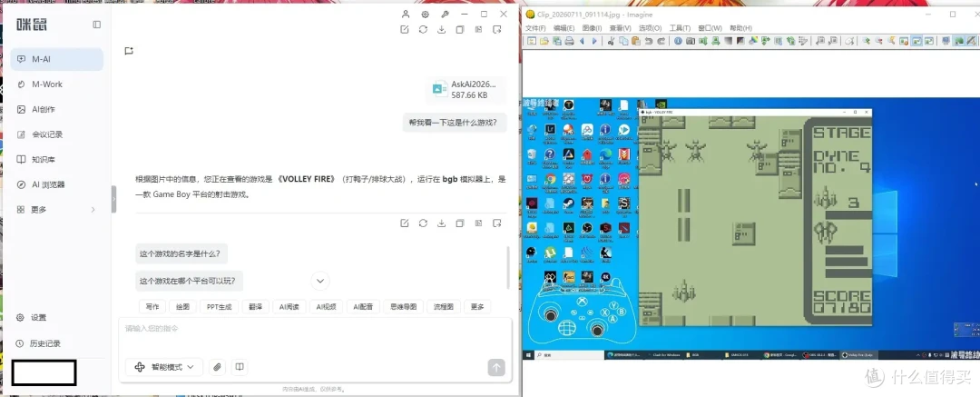Choose the 写作 quick action chip

(152, 307)
